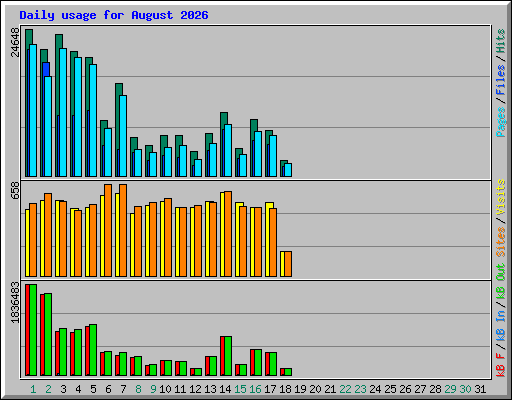Click the 'Files' legend label

point(501,80)
